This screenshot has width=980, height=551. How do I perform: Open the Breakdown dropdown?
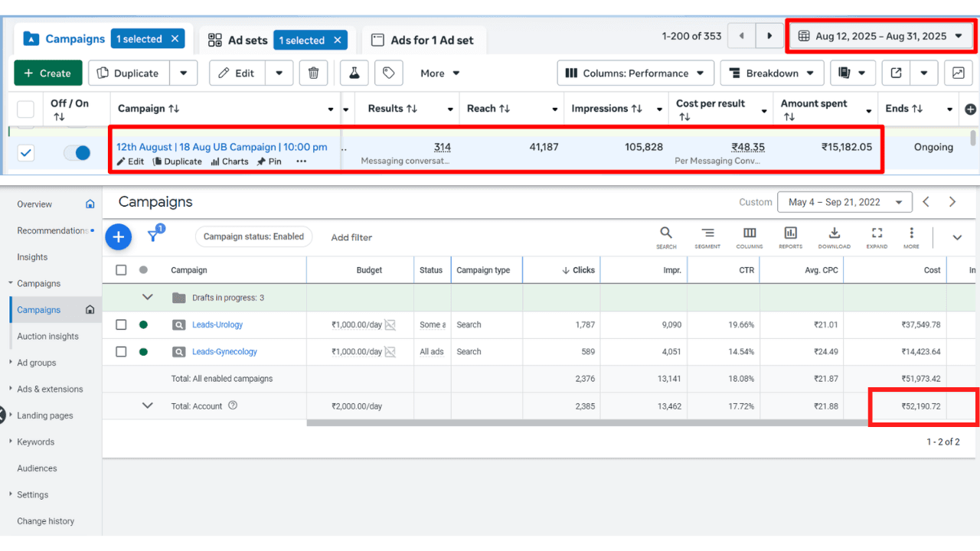772,73
